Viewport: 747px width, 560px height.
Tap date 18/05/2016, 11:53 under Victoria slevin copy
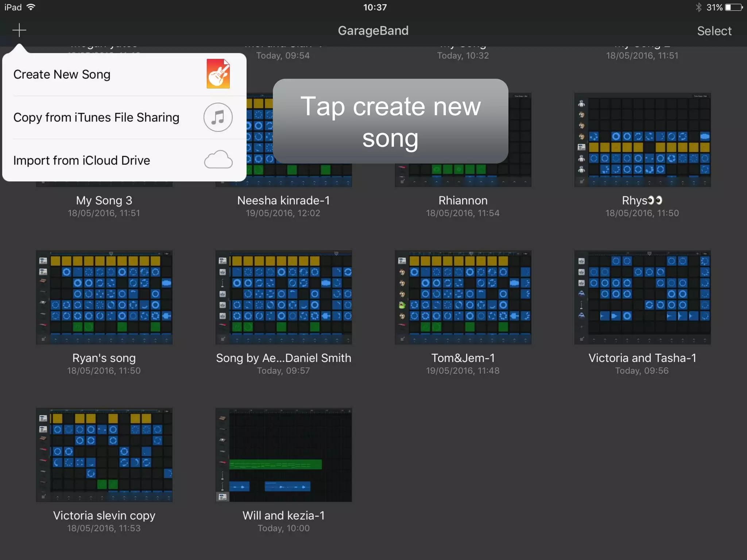pos(104,528)
